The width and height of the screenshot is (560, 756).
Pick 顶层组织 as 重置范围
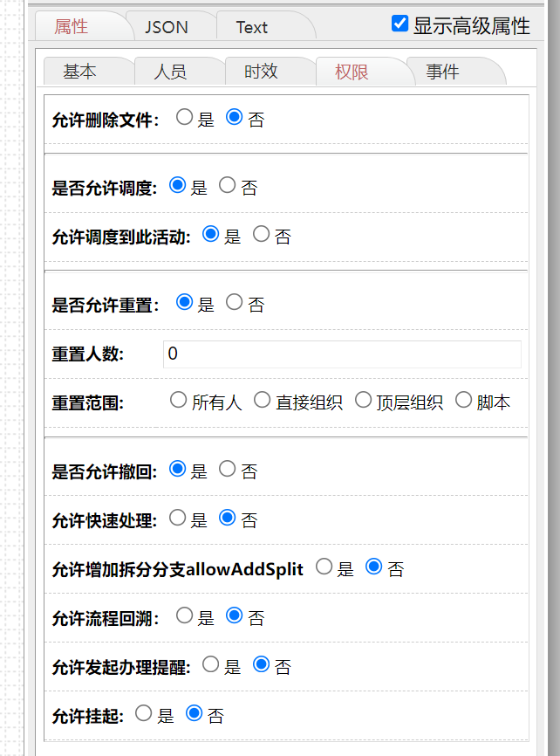[364, 401]
